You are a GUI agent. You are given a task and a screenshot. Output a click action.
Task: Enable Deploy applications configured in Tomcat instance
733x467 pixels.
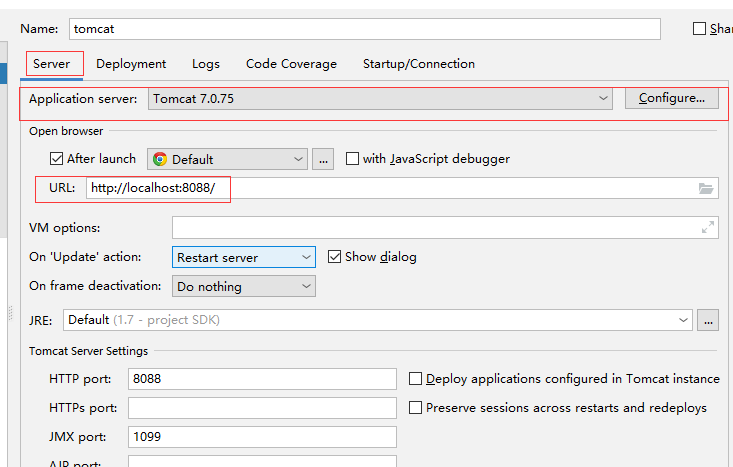coord(415,379)
